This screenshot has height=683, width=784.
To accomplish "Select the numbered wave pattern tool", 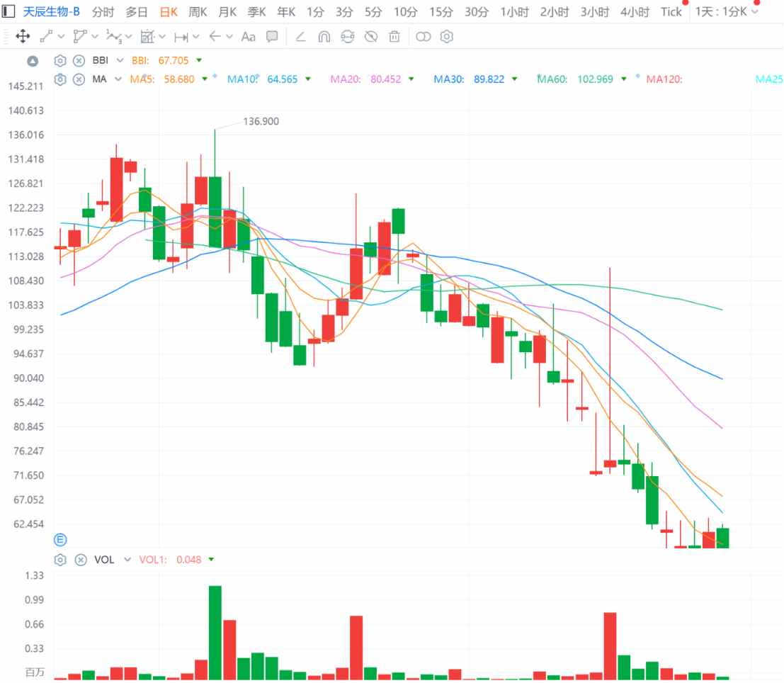I will tap(113, 37).
